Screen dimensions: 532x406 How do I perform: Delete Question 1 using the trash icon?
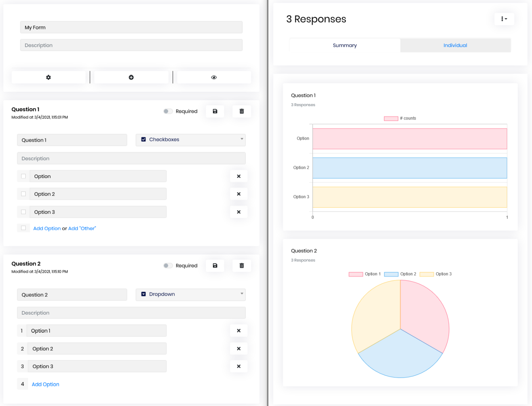point(241,111)
